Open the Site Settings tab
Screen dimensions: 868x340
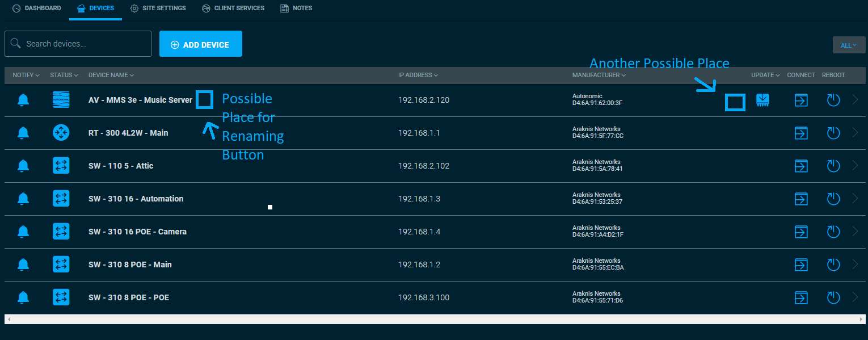pyautogui.click(x=158, y=9)
